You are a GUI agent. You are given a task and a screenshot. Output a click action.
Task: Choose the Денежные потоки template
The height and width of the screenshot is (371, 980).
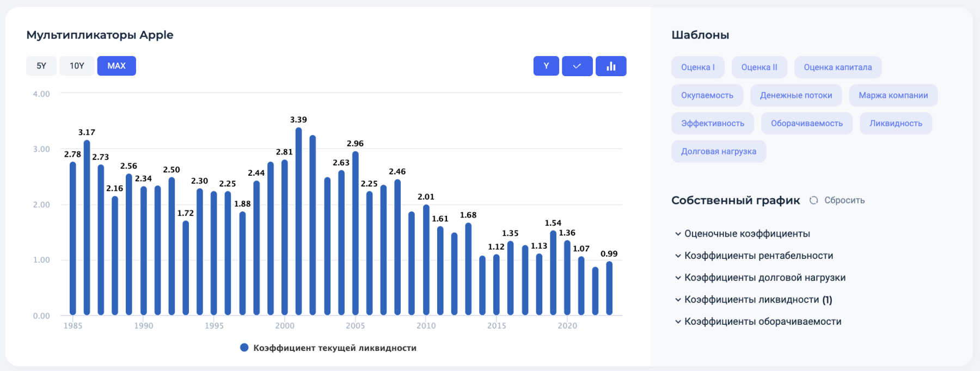point(796,95)
